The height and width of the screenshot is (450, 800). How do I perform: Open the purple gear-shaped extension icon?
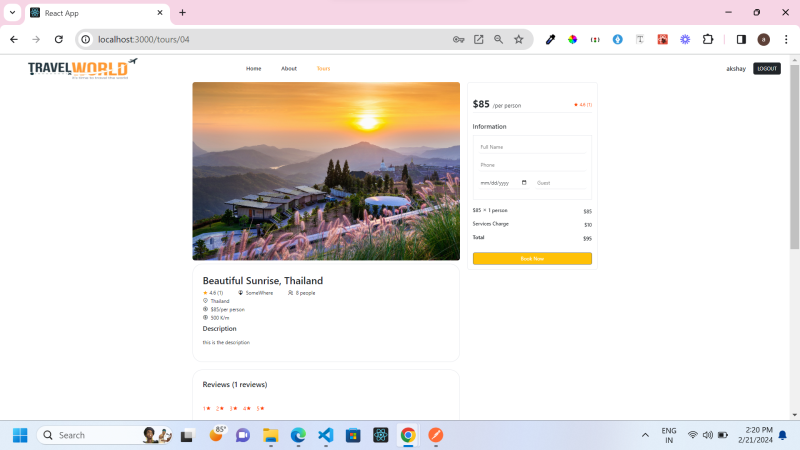(x=685, y=39)
